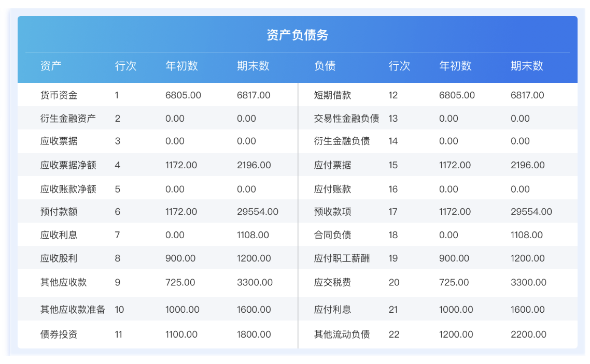Select 1108.00 in the 合同负债 row
Screen dimensions: 590x364
(527, 235)
